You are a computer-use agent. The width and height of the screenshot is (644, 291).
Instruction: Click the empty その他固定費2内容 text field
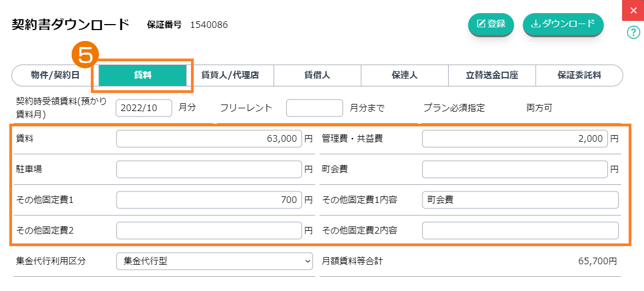[x=520, y=231]
